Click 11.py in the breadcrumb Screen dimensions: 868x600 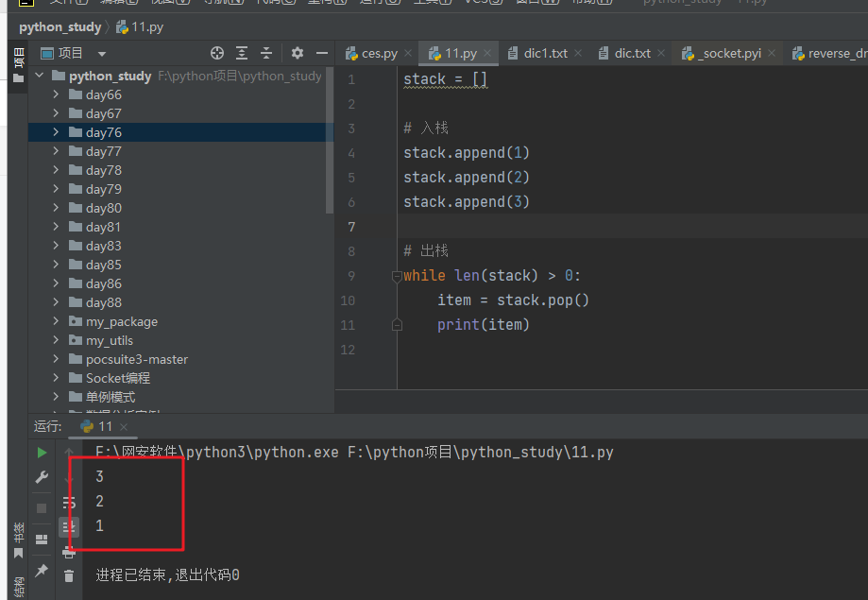pyautogui.click(x=140, y=27)
